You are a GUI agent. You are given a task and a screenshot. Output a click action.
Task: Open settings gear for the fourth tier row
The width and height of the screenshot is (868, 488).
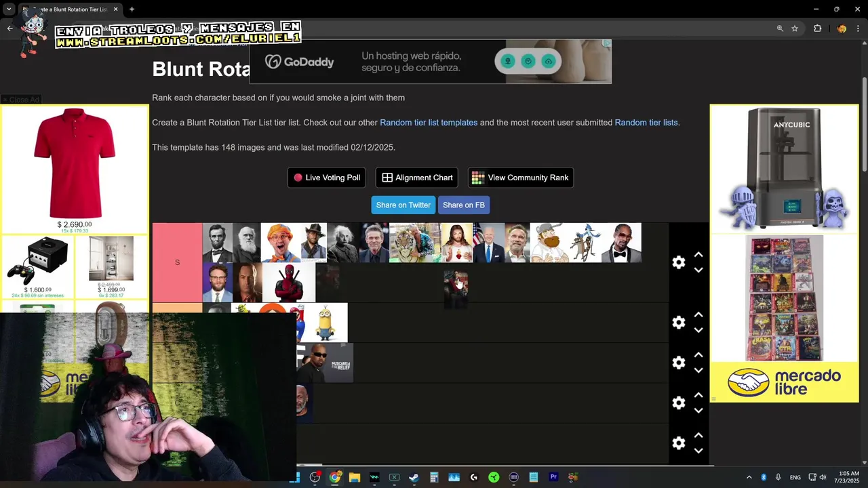678,403
